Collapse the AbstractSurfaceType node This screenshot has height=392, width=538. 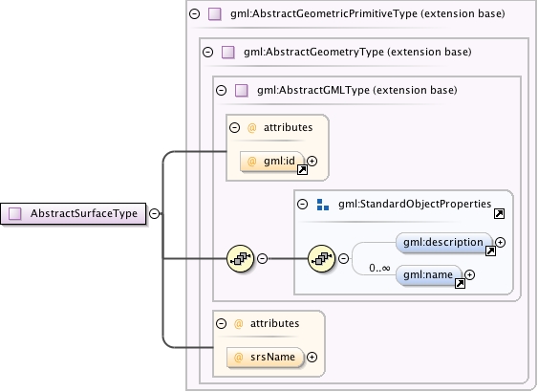pos(155,213)
